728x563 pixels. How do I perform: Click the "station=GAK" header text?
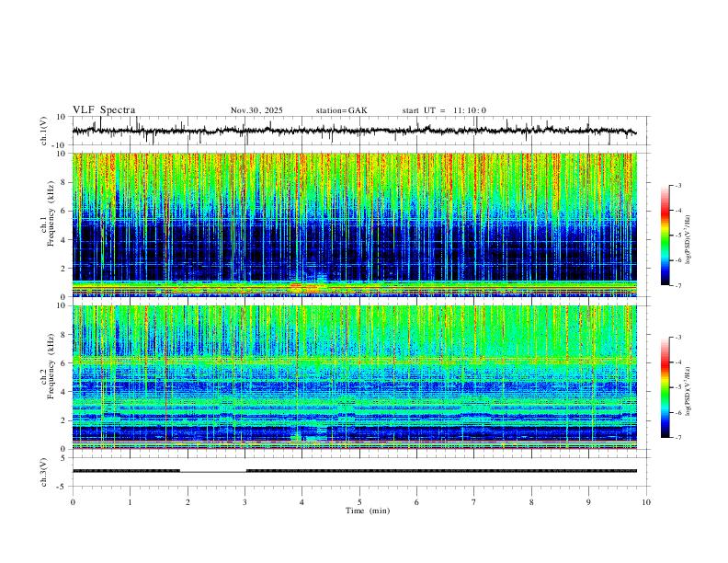click(x=342, y=110)
